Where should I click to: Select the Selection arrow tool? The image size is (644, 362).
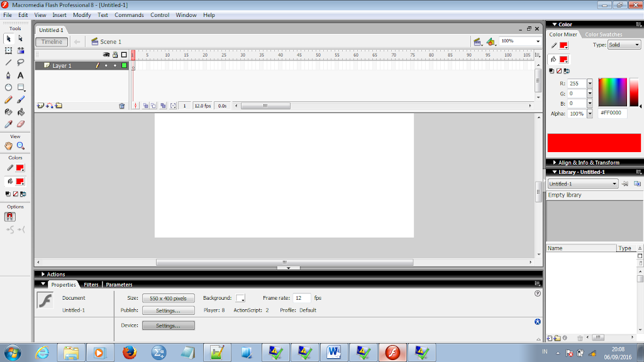(8, 38)
